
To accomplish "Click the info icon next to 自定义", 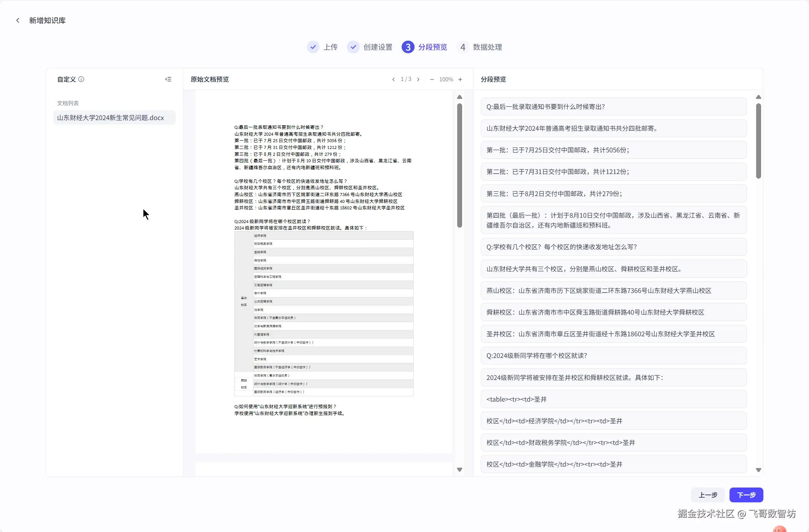I will (x=81, y=79).
